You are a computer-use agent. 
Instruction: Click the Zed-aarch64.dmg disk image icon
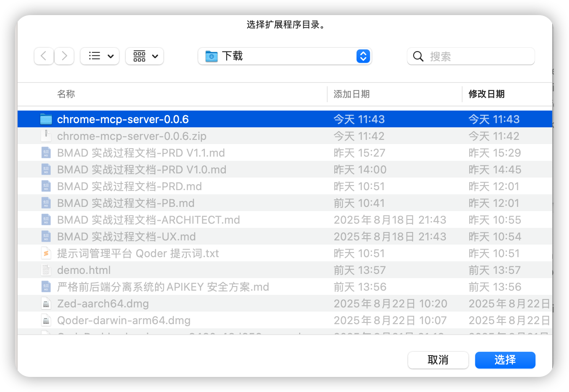46,304
